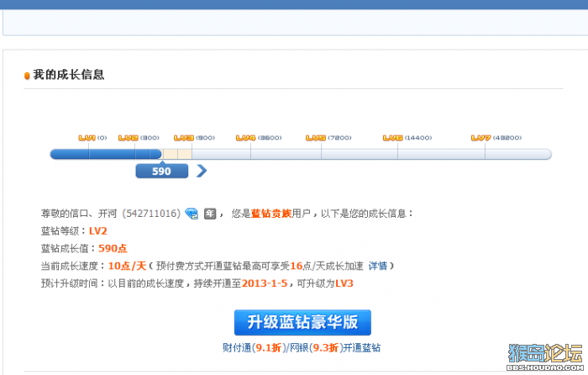Click the beige projected-growth segment of bar
The height and width of the screenshot is (375, 588).
[x=177, y=154]
